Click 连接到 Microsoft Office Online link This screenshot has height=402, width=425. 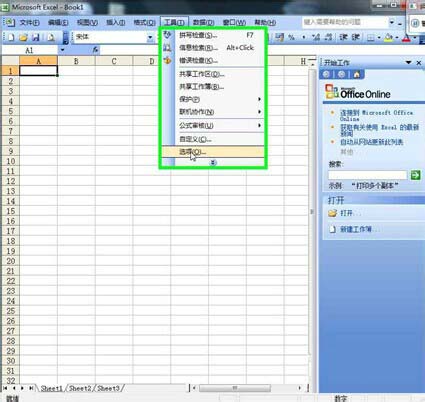point(376,115)
